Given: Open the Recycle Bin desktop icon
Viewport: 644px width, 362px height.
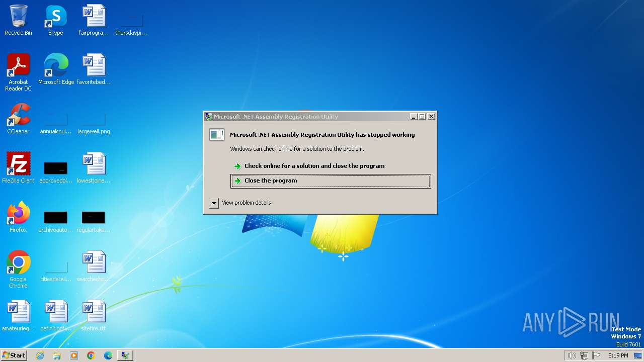Looking at the screenshot, I should [18, 20].
